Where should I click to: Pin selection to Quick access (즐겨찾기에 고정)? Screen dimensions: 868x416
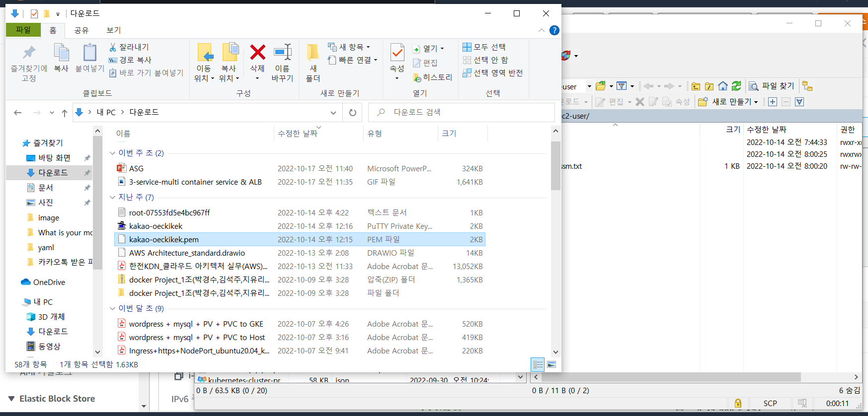(29, 63)
